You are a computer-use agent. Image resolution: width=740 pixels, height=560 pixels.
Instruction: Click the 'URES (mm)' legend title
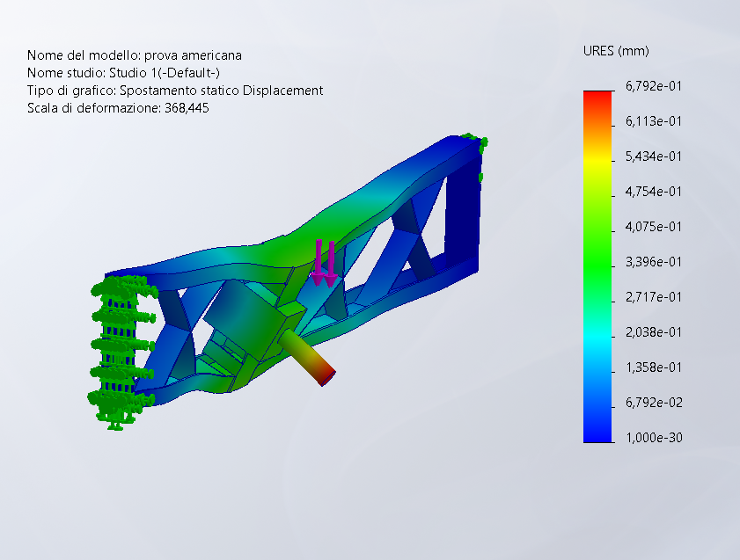point(616,51)
